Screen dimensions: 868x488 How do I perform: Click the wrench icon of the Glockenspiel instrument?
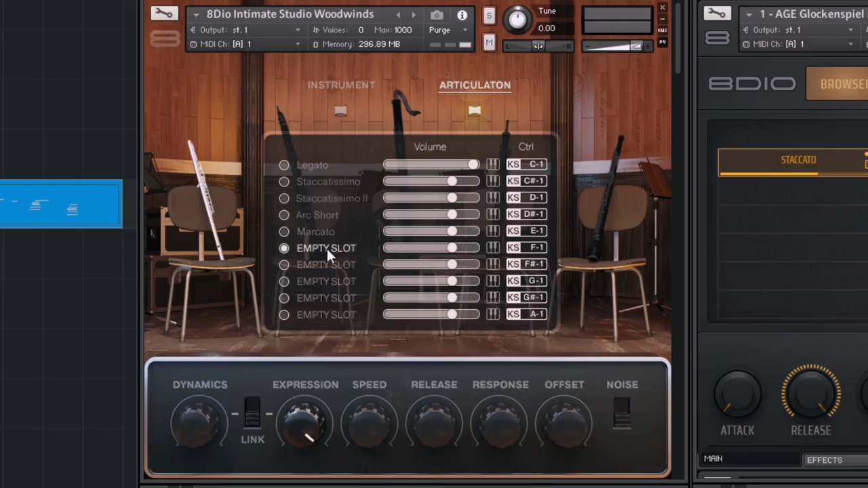pos(716,14)
